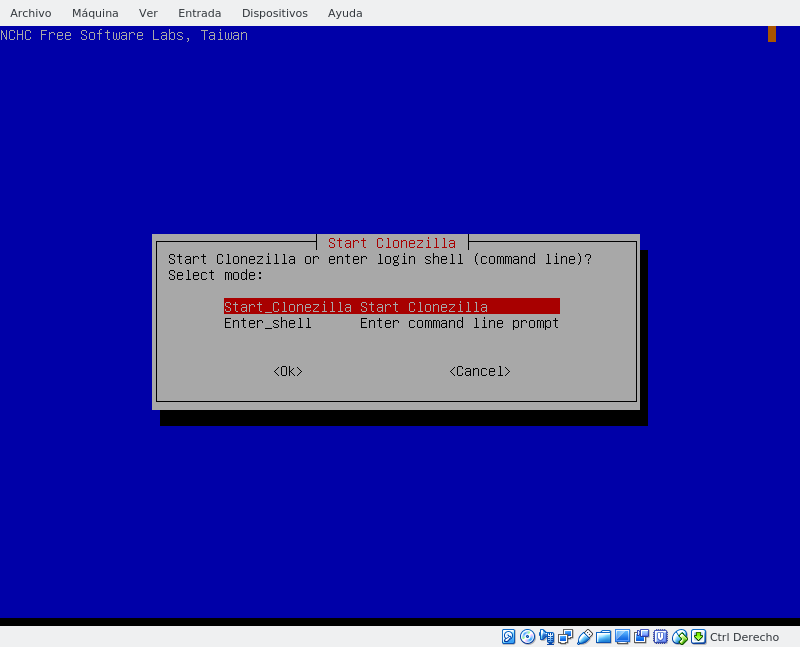
Task: Click the keyboard capture green arrow icon
Action: tap(698, 636)
